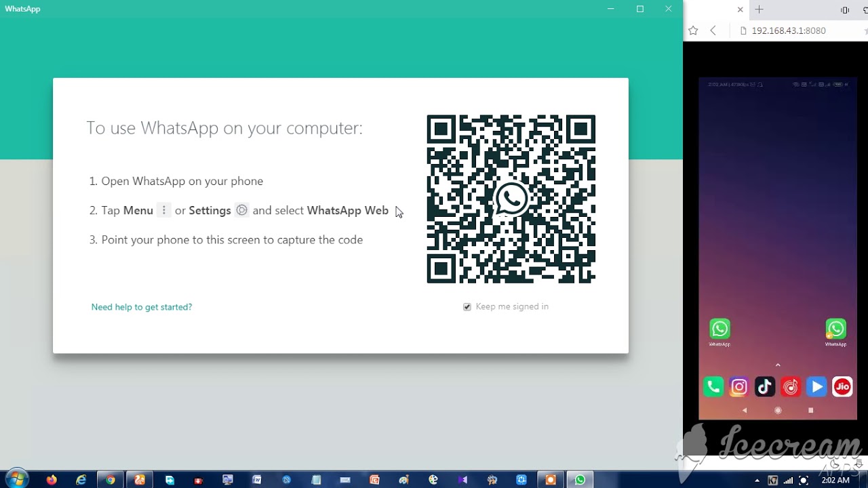
Task: Launch Instagram from the phone dock
Action: [739, 386]
